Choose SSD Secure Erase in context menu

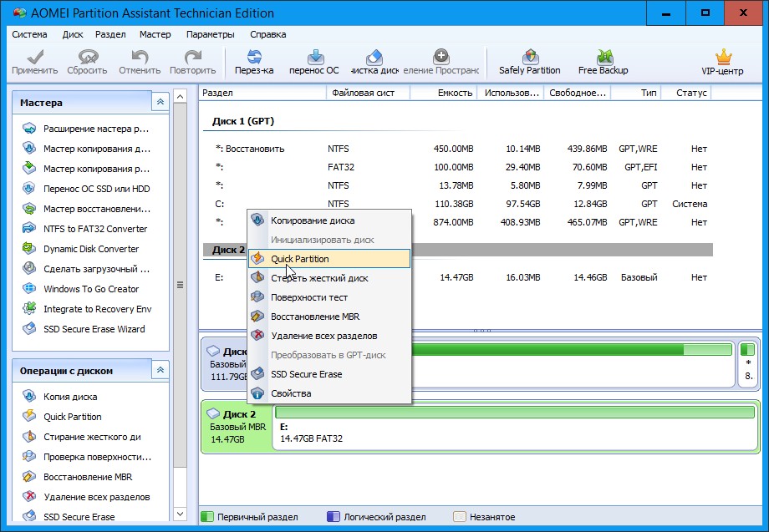pyautogui.click(x=329, y=374)
